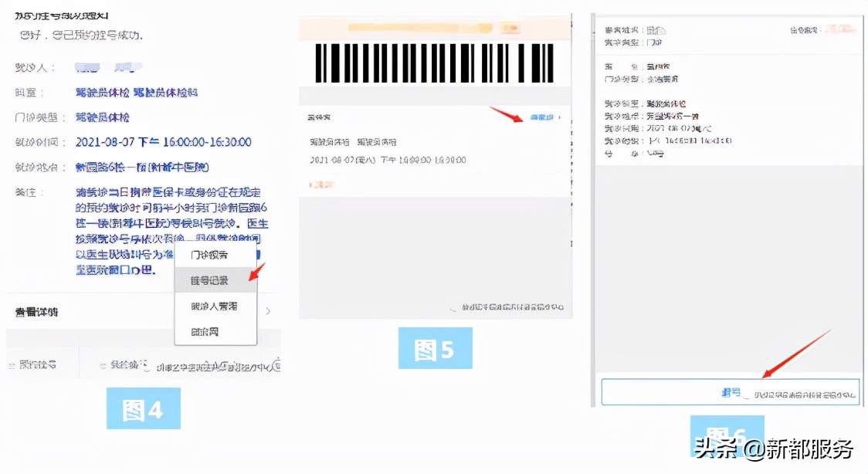868x474 pixels.
Task: Choose the 就诊人管理 menu option
Action: (x=214, y=306)
